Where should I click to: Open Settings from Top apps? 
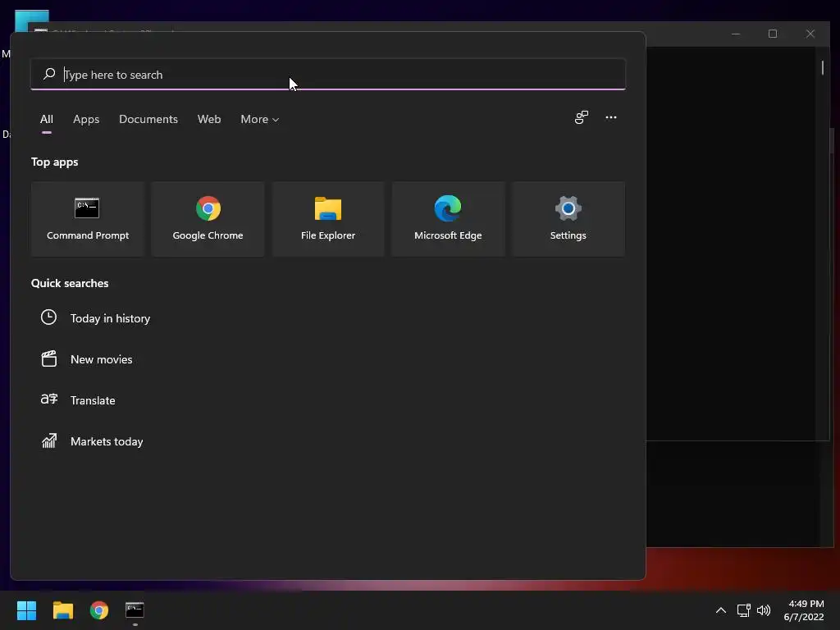click(x=568, y=218)
